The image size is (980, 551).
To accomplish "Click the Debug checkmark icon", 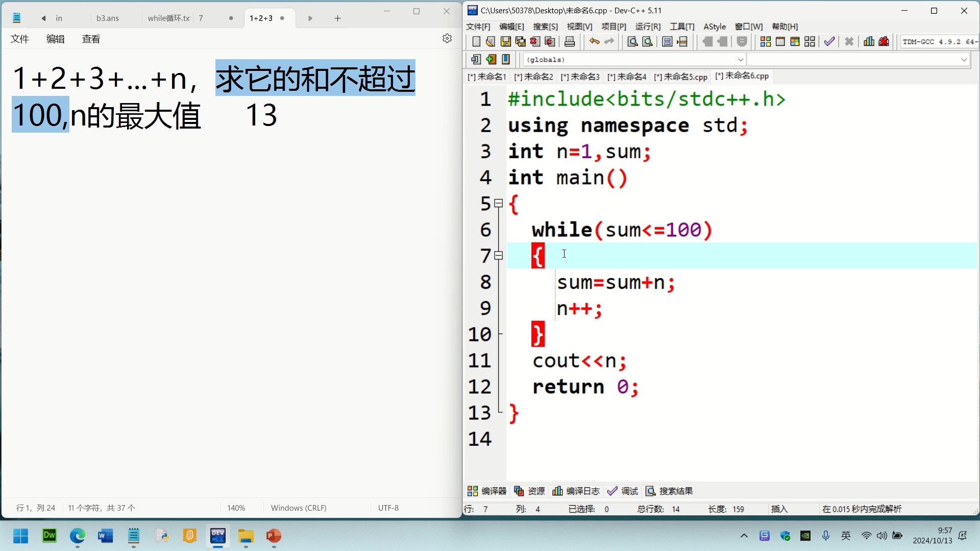I will point(829,42).
